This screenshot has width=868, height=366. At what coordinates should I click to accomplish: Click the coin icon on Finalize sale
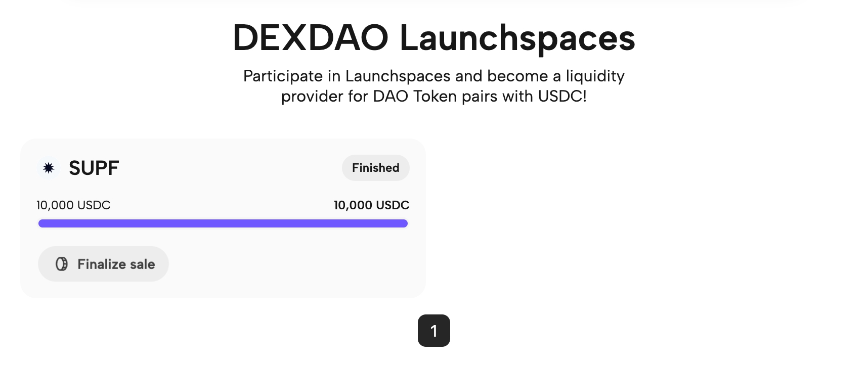coord(62,264)
